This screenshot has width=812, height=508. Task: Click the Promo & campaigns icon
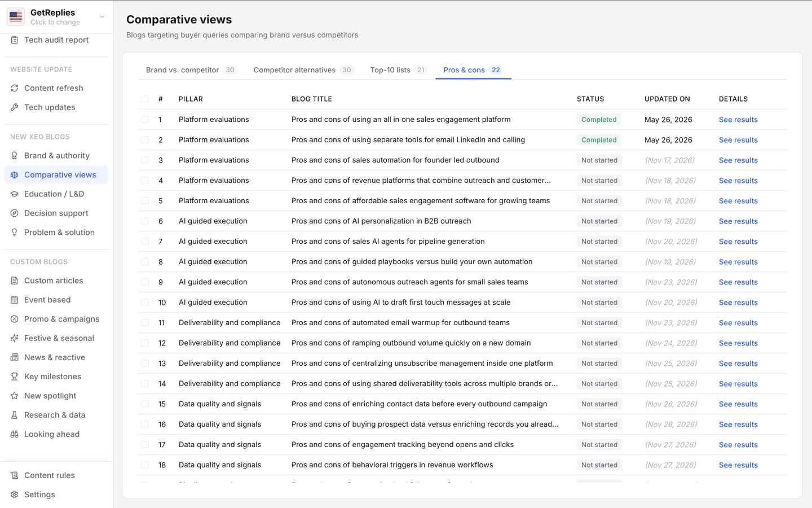pyautogui.click(x=15, y=319)
